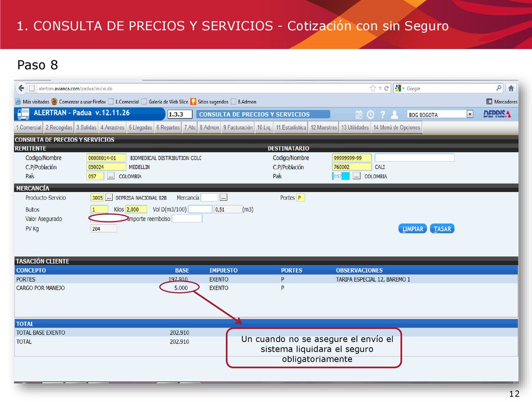
Task: Go back with the browser back arrow
Action: tap(21, 88)
